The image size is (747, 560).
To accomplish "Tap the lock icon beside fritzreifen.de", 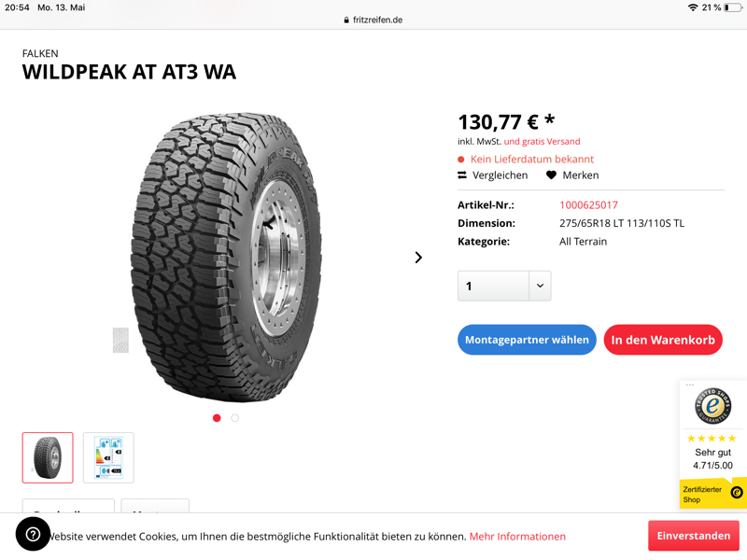I will pyautogui.click(x=346, y=20).
